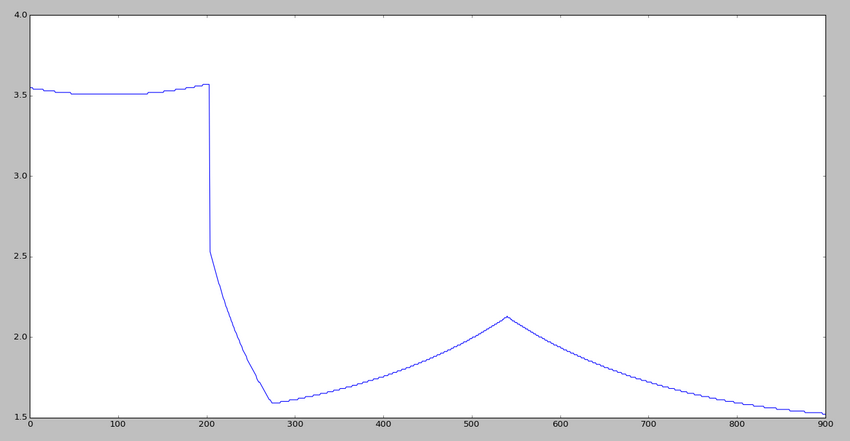Click the x-axis tick label 800
The image size is (850, 441).
[736, 426]
